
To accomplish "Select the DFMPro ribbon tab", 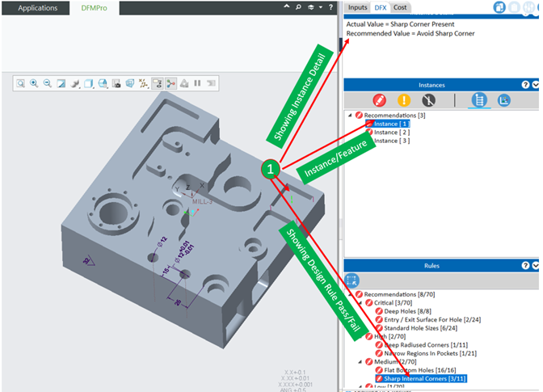I will [94, 8].
